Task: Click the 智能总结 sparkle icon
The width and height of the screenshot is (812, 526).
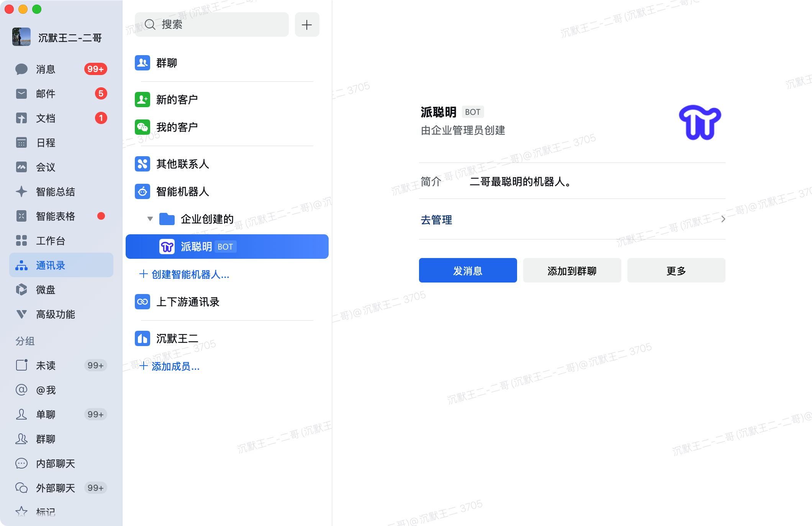Action: [21, 192]
